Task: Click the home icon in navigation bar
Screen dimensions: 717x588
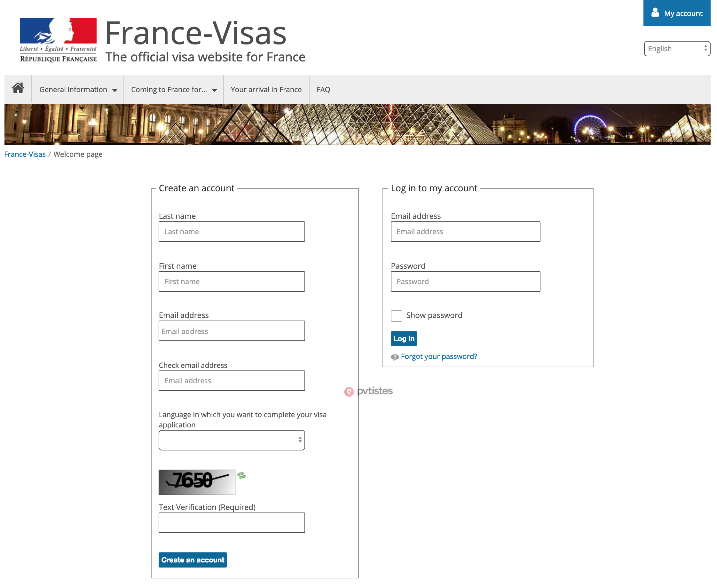Action: point(18,88)
